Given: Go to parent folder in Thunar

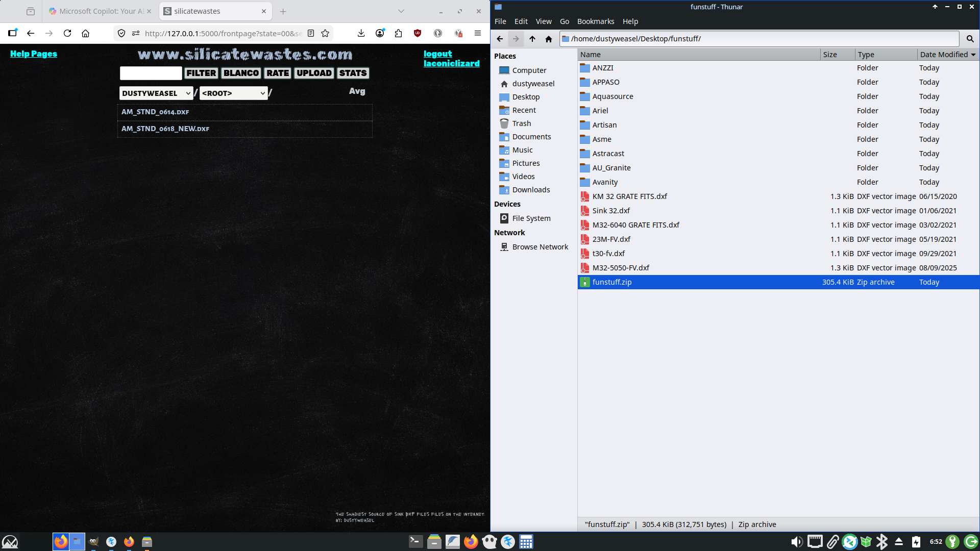Looking at the screenshot, I should pos(532,39).
